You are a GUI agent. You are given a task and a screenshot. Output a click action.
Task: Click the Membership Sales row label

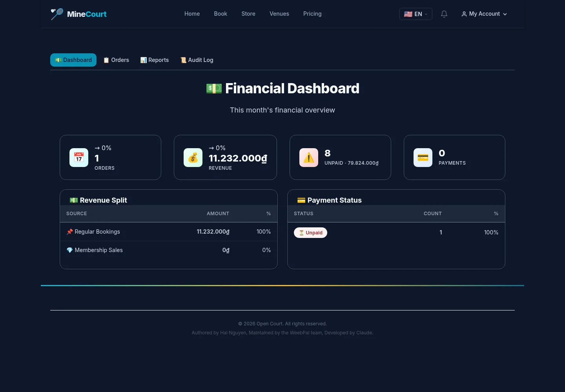[98, 250]
